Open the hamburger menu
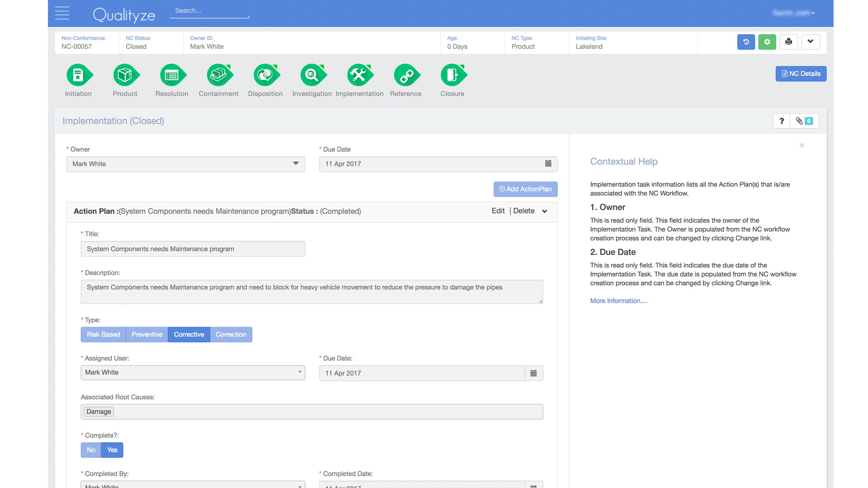 (62, 13)
